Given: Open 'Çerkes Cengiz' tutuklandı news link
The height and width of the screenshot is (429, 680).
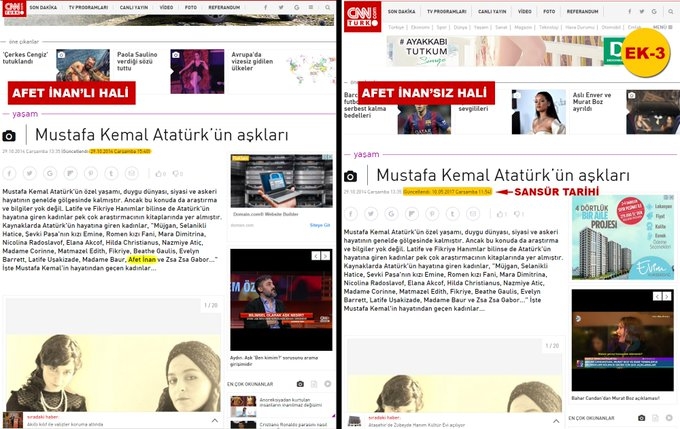Looking at the screenshot, I should coord(25,58).
